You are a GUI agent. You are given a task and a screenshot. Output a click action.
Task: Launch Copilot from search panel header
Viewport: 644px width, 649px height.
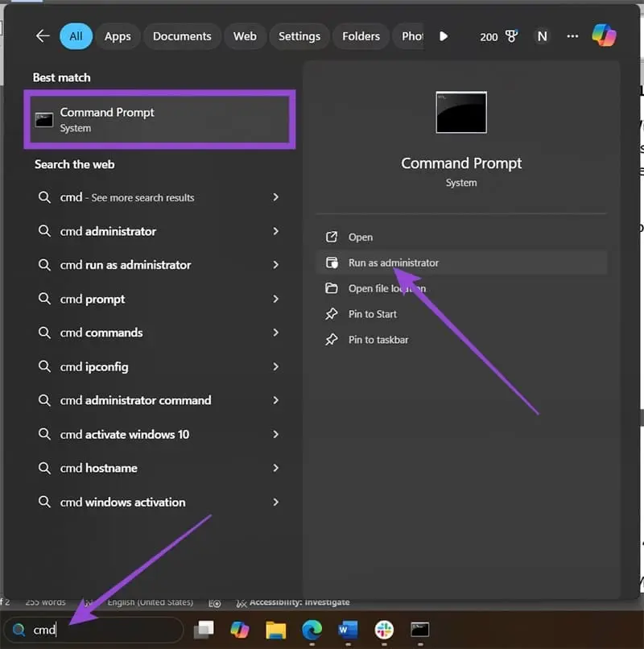tap(604, 35)
